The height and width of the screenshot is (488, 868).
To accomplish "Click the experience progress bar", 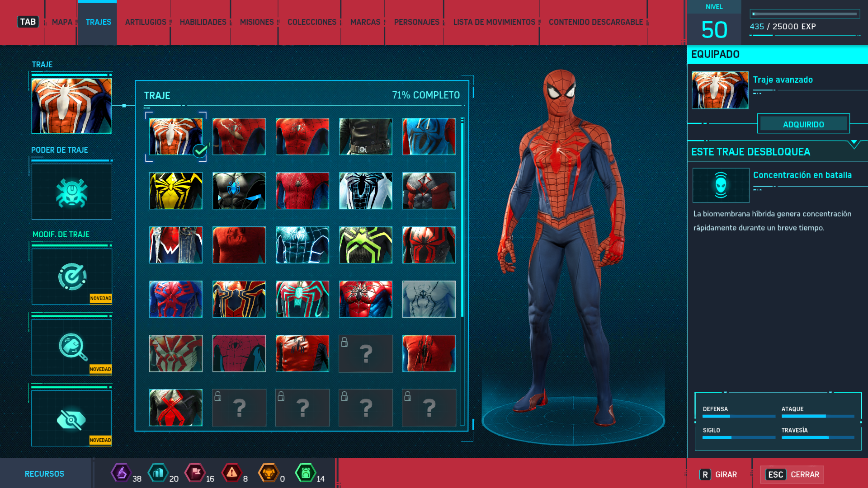I will 805,14.
